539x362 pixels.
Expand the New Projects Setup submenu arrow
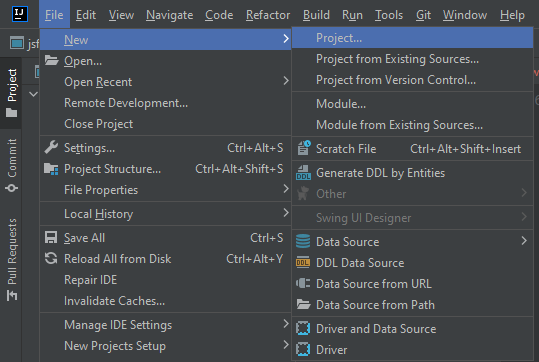pyautogui.click(x=286, y=344)
